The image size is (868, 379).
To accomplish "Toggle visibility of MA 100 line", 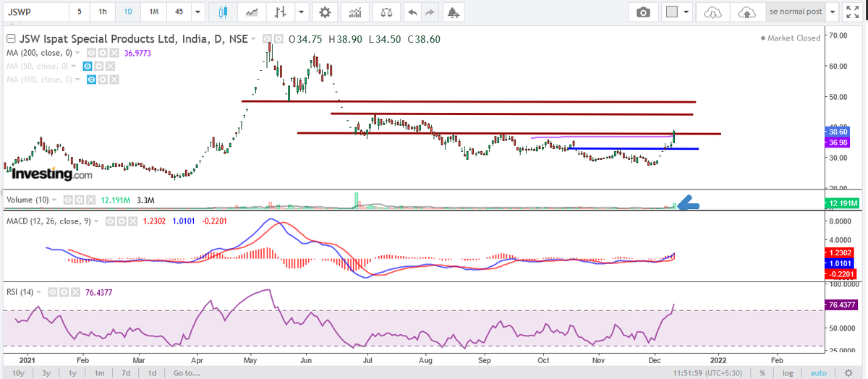I will [91, 80].
